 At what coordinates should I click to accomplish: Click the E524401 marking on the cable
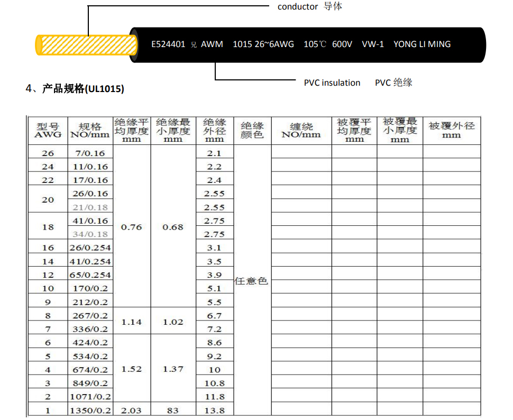point(168,44)
